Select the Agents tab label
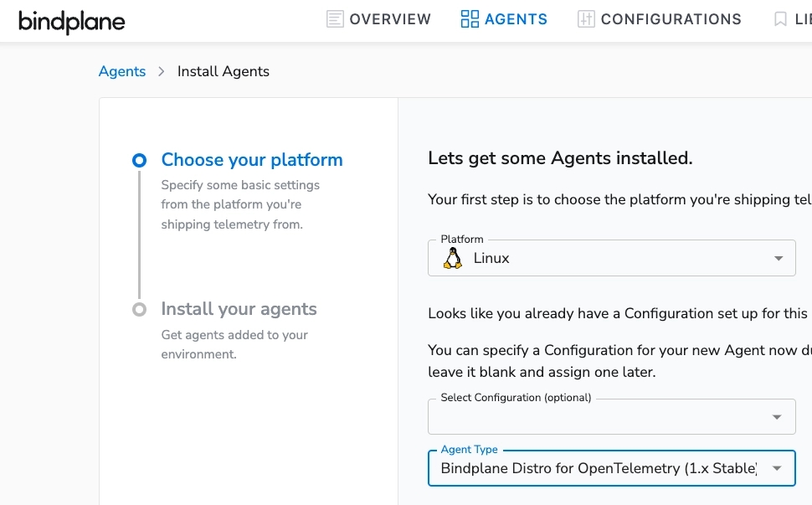The image size is (812, 505). coord(516,19)
